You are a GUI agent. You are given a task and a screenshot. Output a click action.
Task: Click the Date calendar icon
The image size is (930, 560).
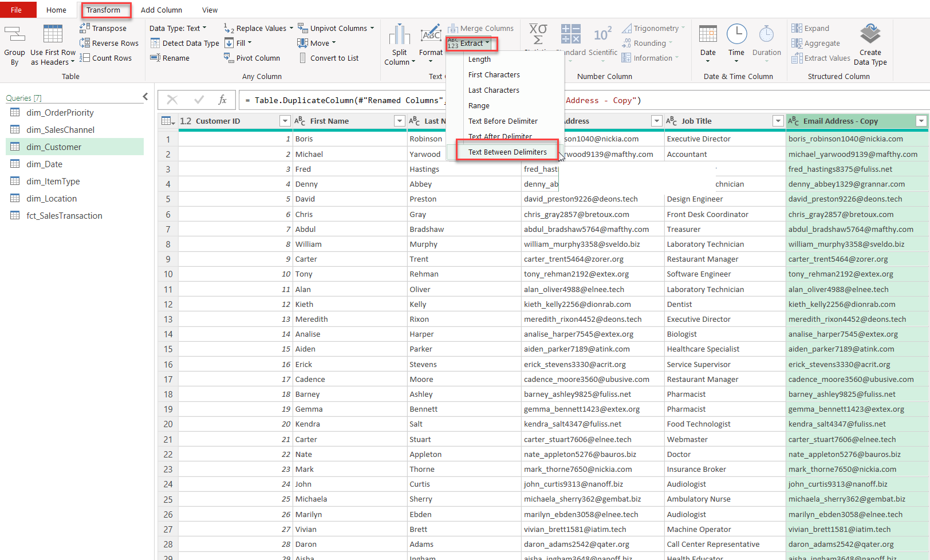[708, 34]
